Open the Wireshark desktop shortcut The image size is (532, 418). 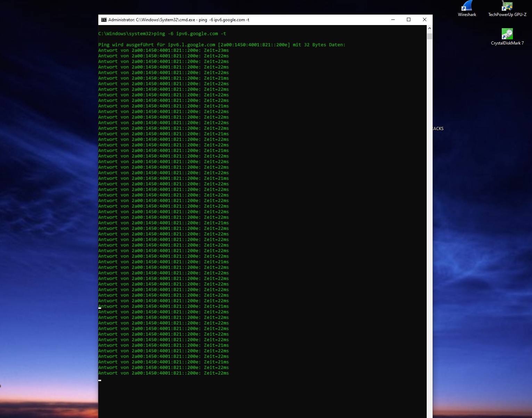pyautogui.click(x=467, y=9)
